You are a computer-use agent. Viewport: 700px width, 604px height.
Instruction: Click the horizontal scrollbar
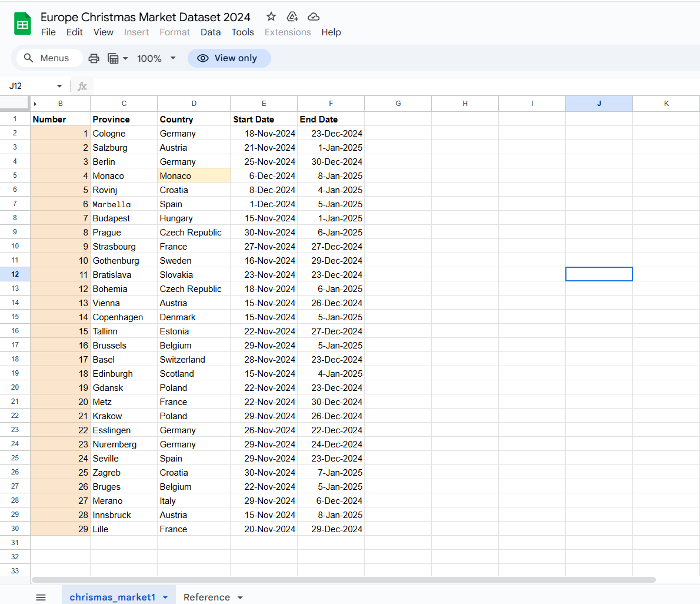[x=344, y=580]
